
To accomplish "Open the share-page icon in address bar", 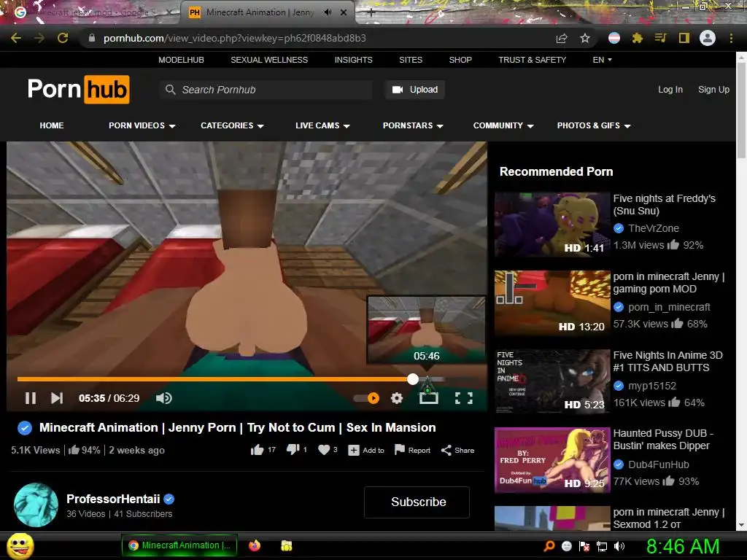I will pyautogui.click(x=562, y=38).
